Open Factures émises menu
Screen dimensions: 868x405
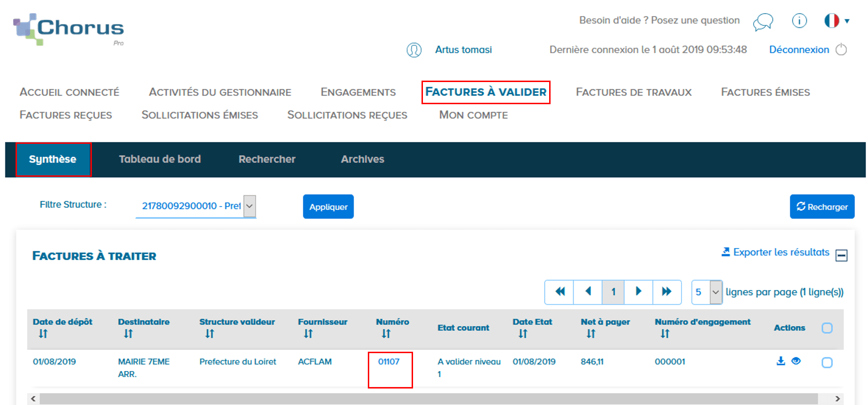point(765,92)
